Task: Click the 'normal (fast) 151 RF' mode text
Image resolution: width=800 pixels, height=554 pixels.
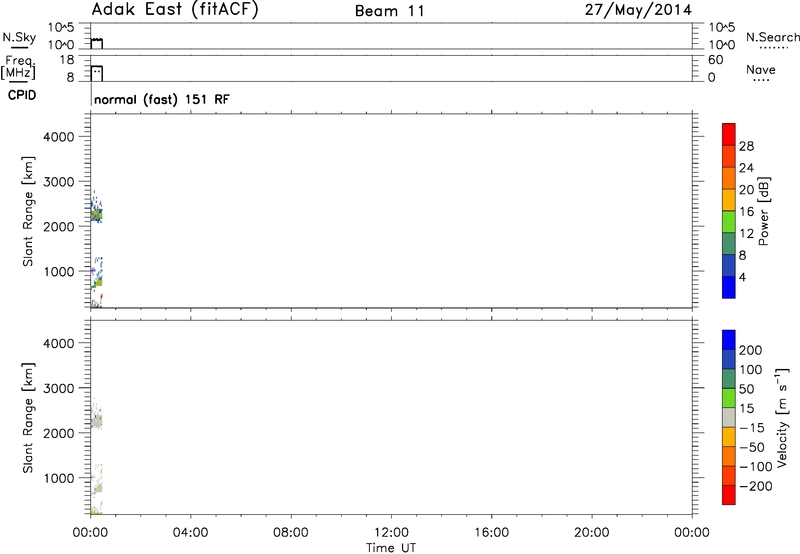Action: [162, 99]
